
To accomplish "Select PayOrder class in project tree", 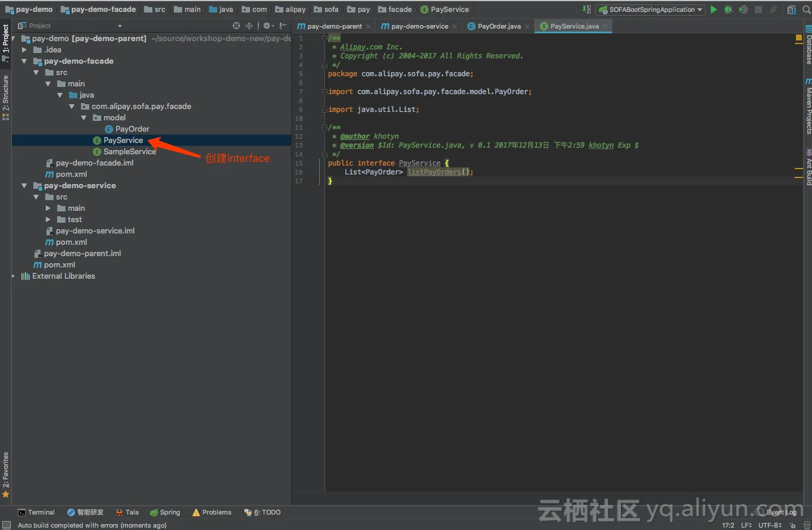I will [127, 129].
